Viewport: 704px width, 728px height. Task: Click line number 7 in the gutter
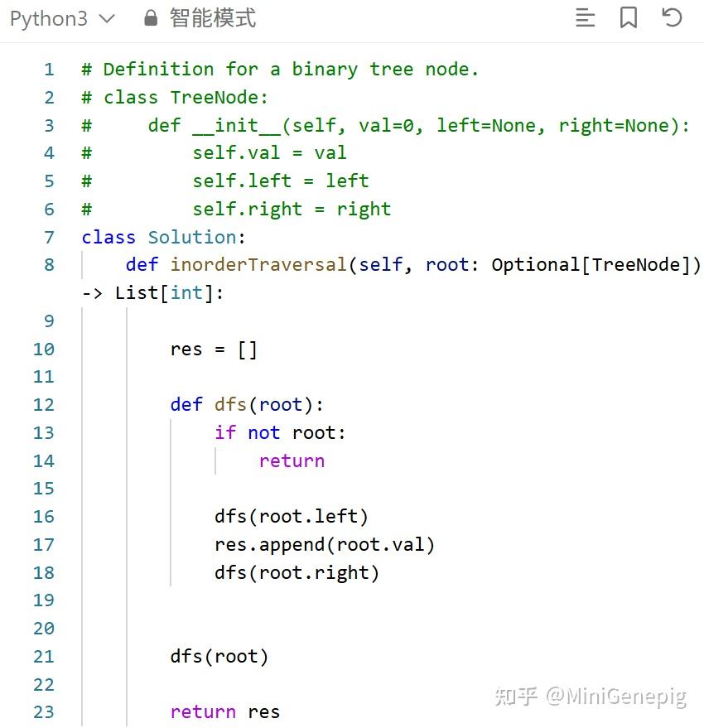[x=48, y=237]
